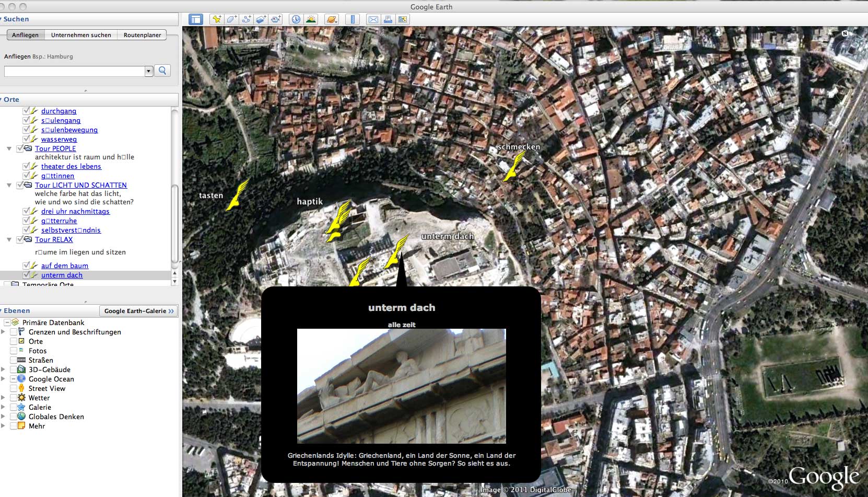Viewport: 868px width, 497px height.
Task: Click the Wetter sun layer icon
Action: 21,398
